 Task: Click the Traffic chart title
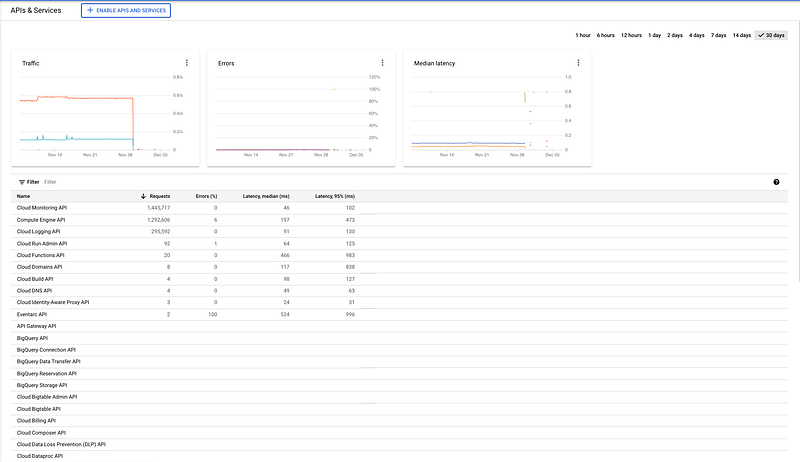click(31, 63)
